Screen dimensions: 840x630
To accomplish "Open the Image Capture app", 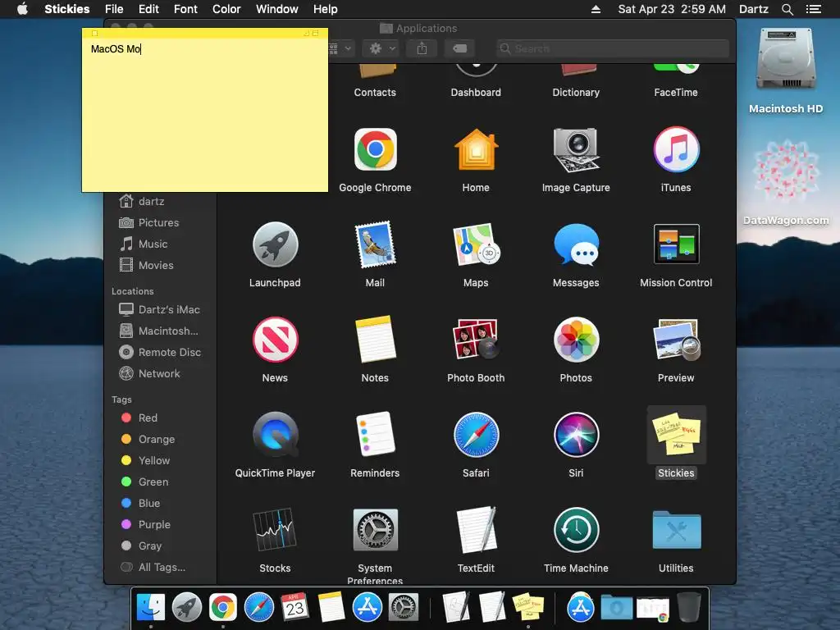I will 576,150.
